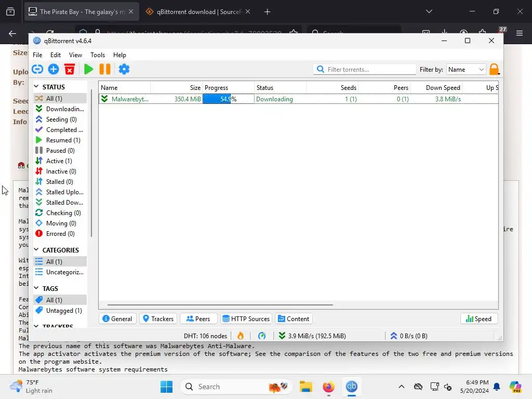The image size is (532, 399).
Task: Open the View menu
Action: 75,55
